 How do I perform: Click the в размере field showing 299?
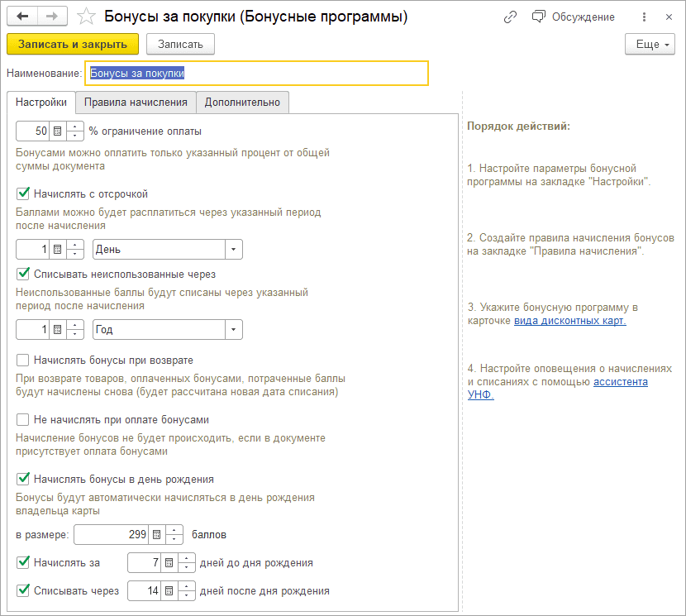(111, 535)
